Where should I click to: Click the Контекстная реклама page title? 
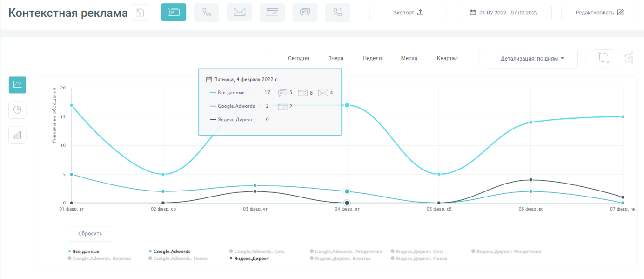tap(68, 13)
